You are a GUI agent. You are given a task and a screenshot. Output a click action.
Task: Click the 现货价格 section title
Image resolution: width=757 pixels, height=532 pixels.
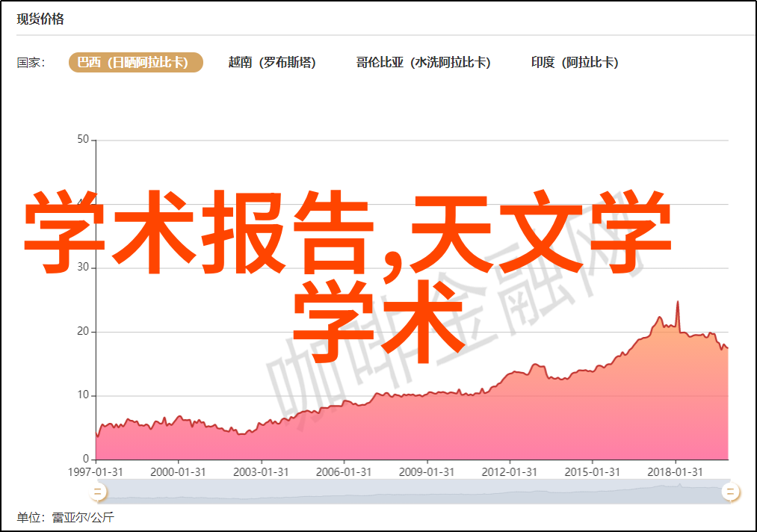[40, 19]
